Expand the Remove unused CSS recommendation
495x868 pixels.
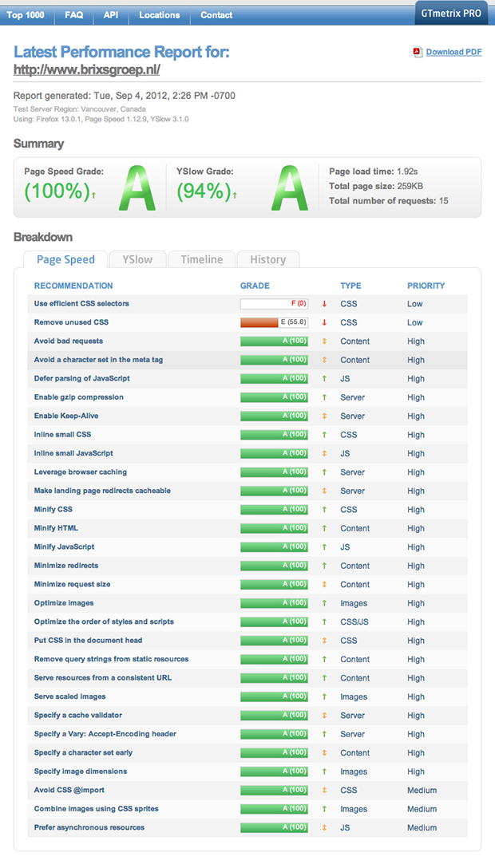click(x=71, y=323)
